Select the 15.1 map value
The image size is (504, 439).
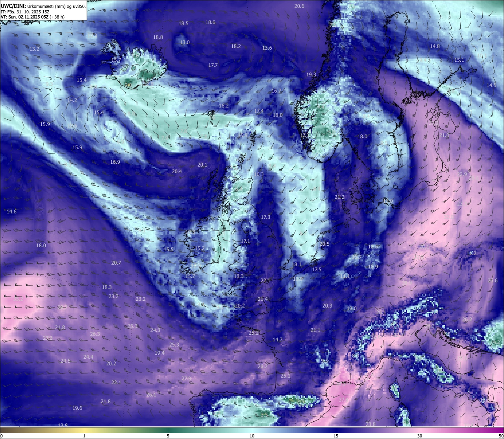[459, 60]
